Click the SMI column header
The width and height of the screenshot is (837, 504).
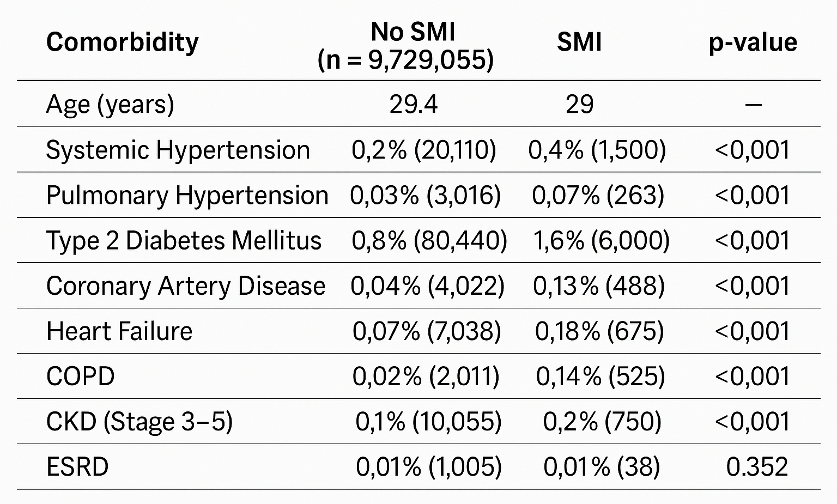(579, 42)
